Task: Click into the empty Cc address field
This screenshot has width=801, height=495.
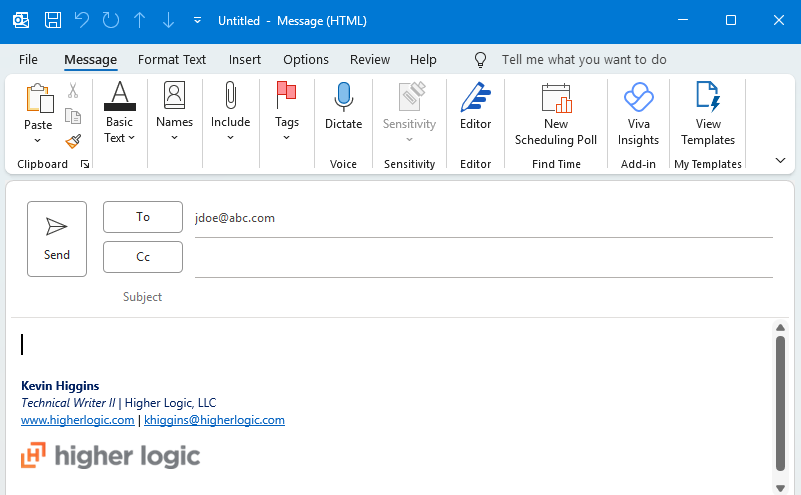Action: click(x=483, y=260)
